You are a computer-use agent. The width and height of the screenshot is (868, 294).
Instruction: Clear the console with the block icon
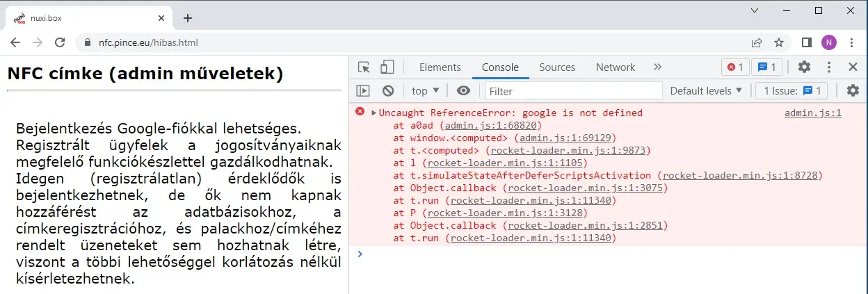click(x=388, y=90)
